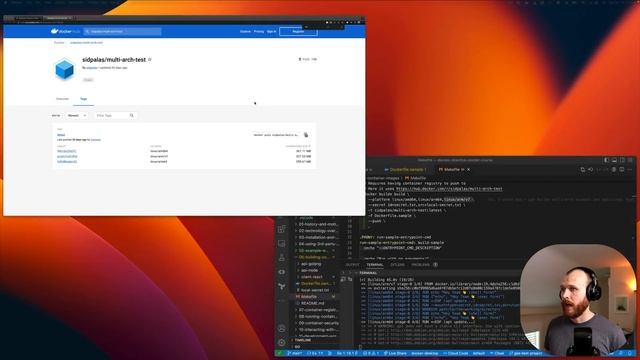The image size is (640, 360).
Task: Open the second image digest link
Action: click(67, 156)
